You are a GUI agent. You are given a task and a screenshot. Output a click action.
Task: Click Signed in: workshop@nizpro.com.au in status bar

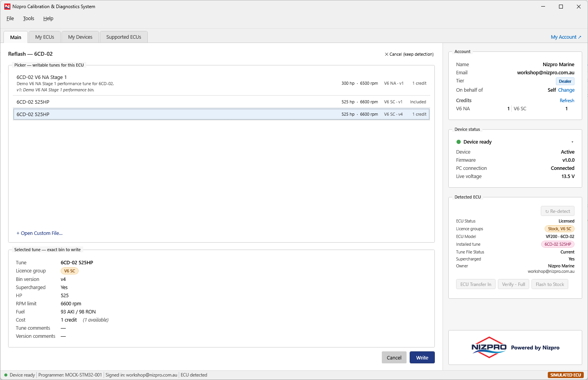click(x=141, y=375)
